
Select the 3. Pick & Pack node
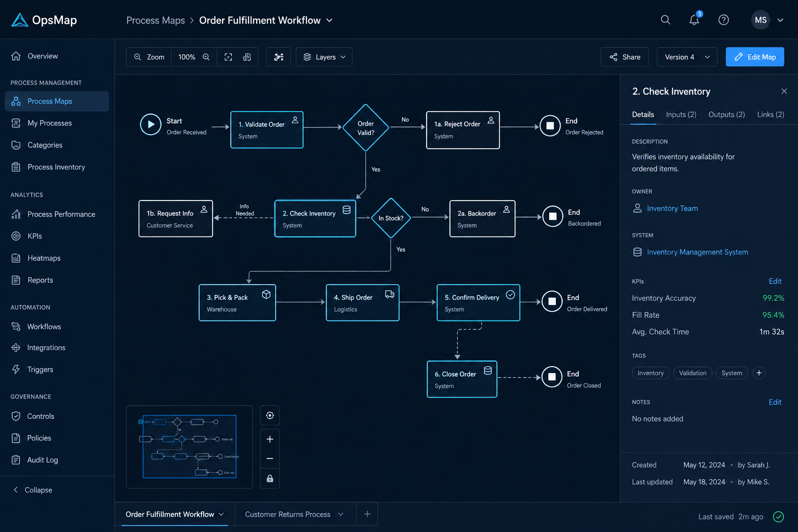pyautogui.click(x=237, y=303)
